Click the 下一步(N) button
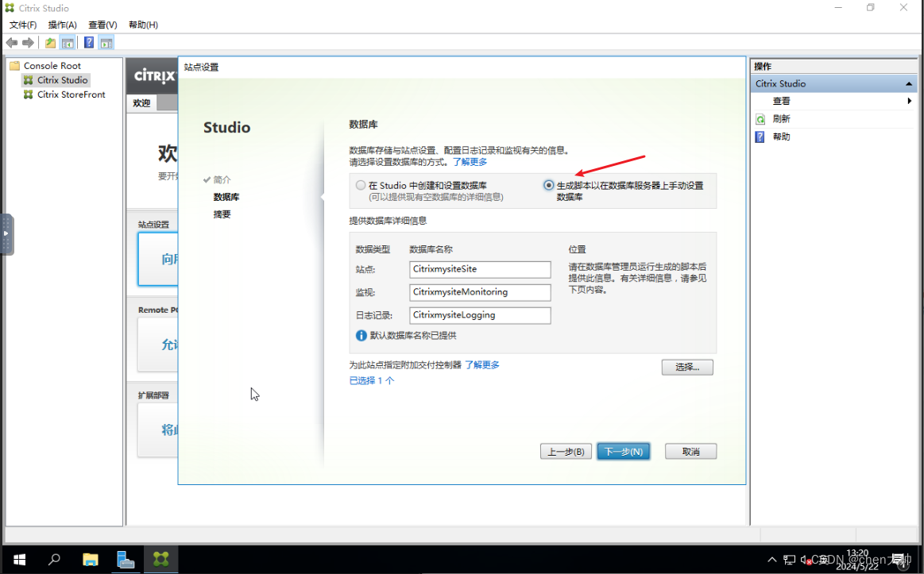The width and height of the screenshot is (924, 574). pyautogui.click(x=624, y=452)
